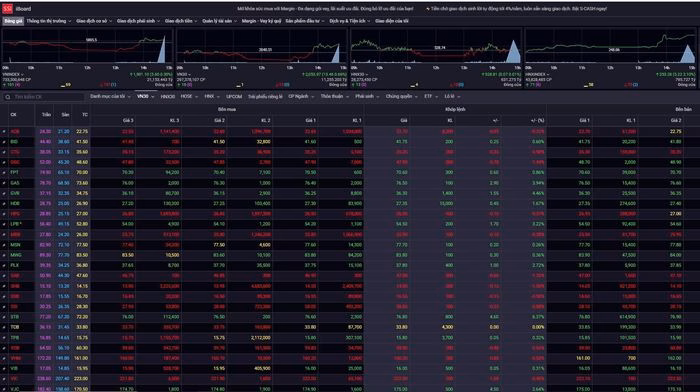
Task: Select the Bảng giá tab
Action: click(x=13, y=21)
